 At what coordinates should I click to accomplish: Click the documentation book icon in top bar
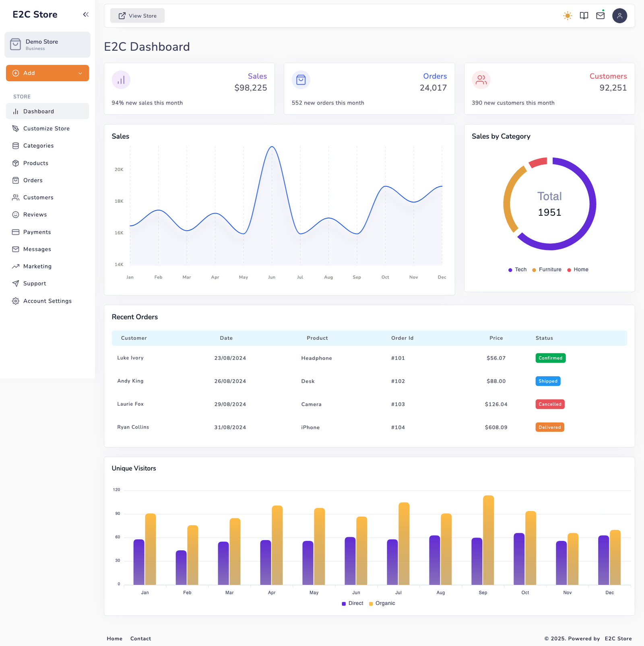(x=584, y=16)
